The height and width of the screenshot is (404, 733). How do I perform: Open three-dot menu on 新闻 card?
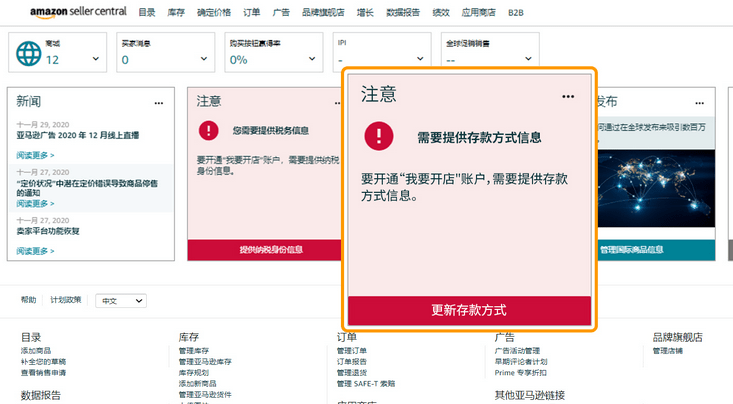(x=159, y=103)
